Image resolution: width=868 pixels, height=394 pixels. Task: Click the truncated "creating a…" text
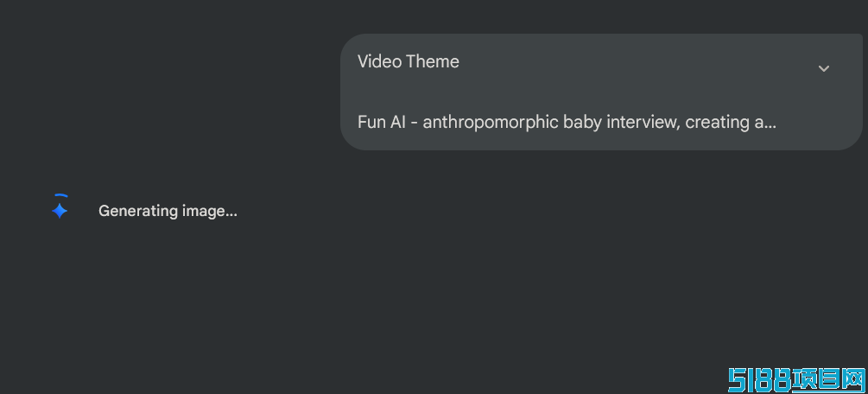tap(730, 122)
